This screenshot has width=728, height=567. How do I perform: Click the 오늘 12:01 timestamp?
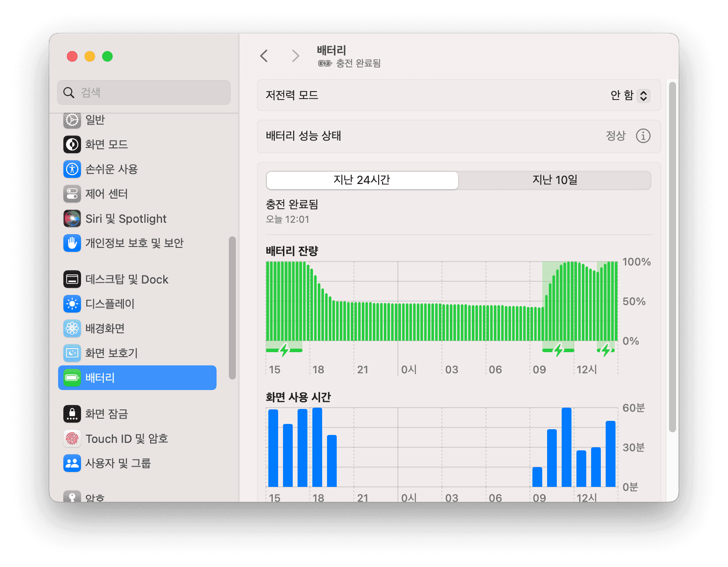click(287, 219)
